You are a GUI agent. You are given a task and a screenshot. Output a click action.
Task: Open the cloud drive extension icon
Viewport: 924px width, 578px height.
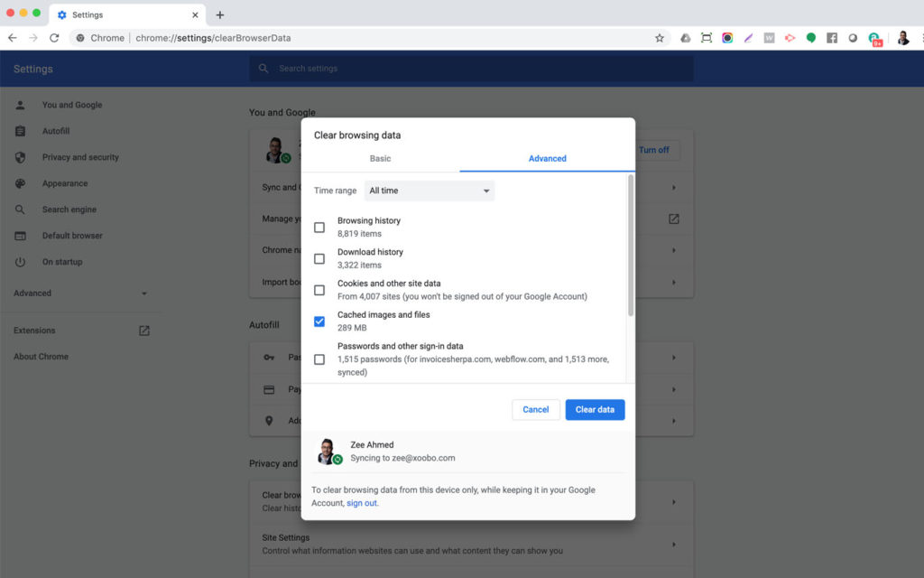coord(686,38)
